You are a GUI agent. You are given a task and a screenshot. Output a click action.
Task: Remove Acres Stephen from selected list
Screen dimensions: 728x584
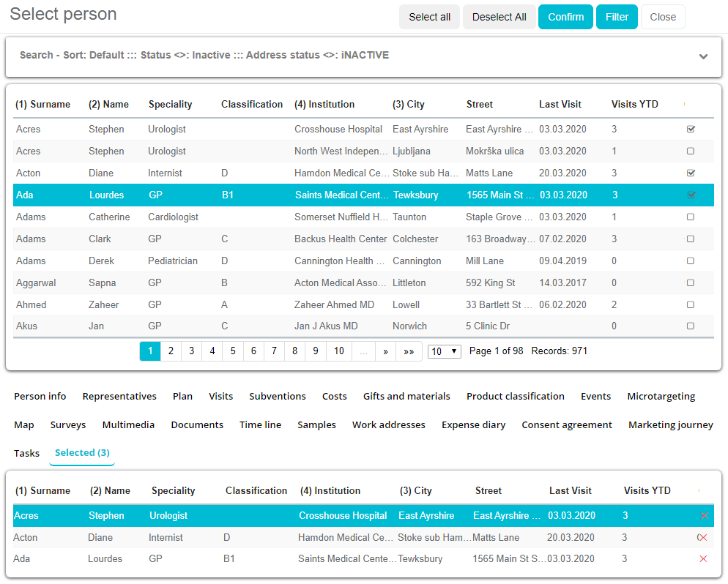coord(704,516)
